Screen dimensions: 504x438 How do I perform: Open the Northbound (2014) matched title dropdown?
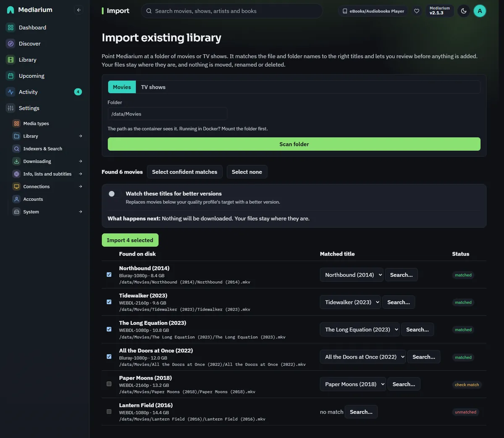click(352, 275)
